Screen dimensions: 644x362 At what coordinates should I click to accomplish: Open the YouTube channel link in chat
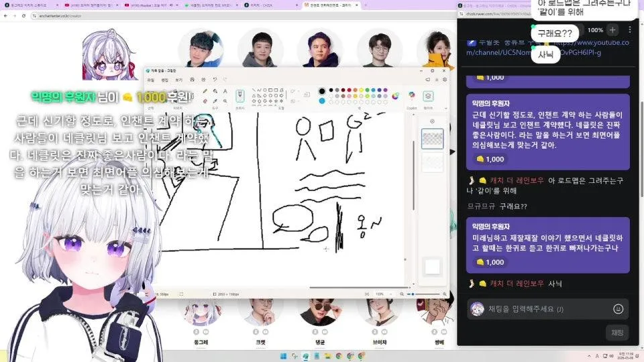548,47
